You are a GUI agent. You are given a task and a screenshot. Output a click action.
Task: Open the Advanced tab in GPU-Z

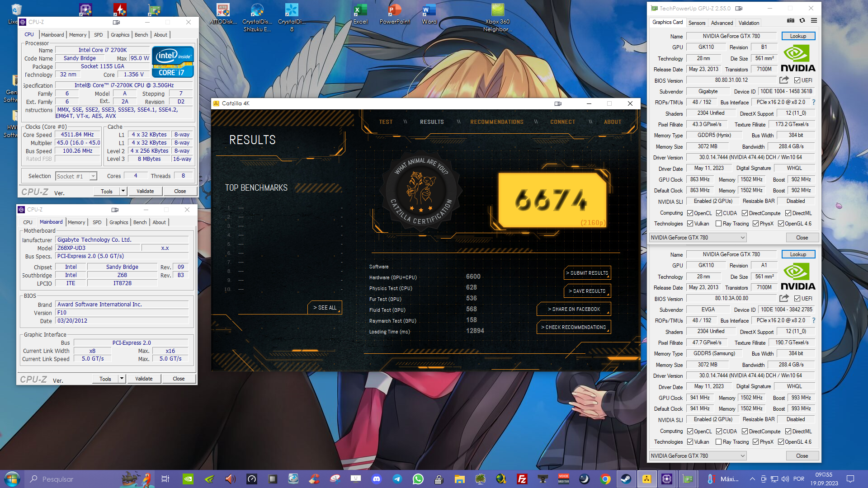[x=722, y=23]
